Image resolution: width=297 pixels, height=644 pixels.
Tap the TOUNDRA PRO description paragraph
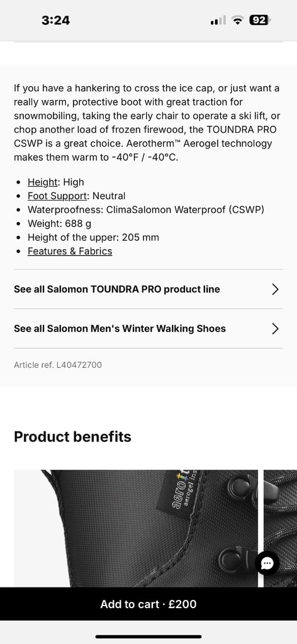pos(147,123)
